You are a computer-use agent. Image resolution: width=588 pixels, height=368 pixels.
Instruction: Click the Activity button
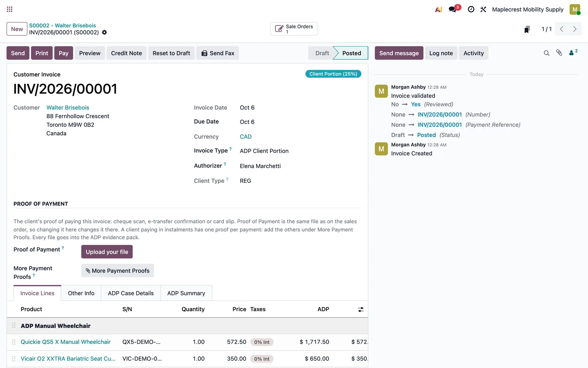pyautogui.click(x=474, y=53)
